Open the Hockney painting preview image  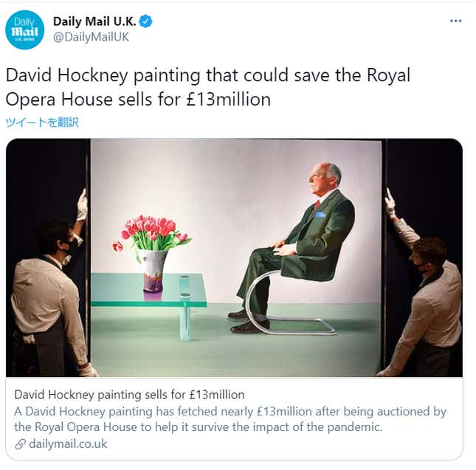tap(234, 258)
